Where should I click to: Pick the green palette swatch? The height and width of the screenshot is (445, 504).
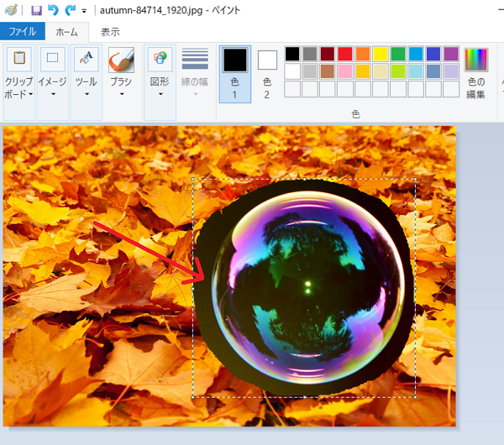tap(398, 54)
